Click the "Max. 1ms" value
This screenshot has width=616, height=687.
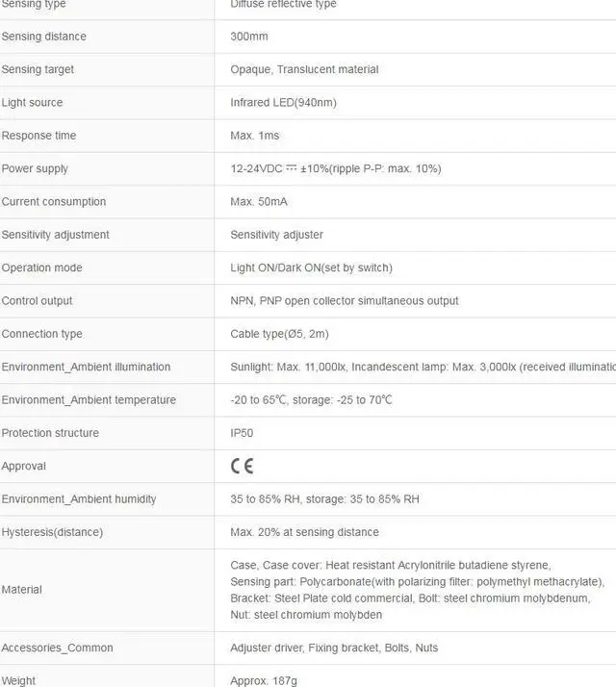click(254, 136)
